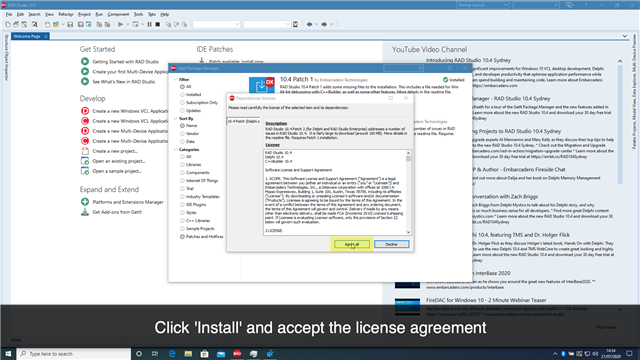Open the first empty toolbar combo box
Viewport: 640px width, 360px height.
(216, 24)
